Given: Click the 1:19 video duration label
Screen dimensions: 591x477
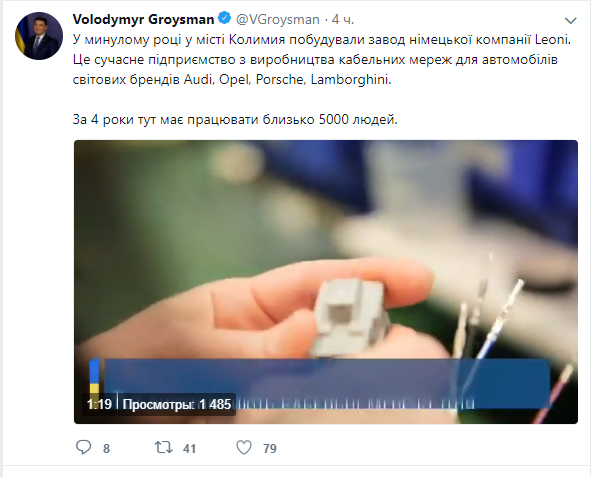Looking at the screenshot, I should point(99,404).
